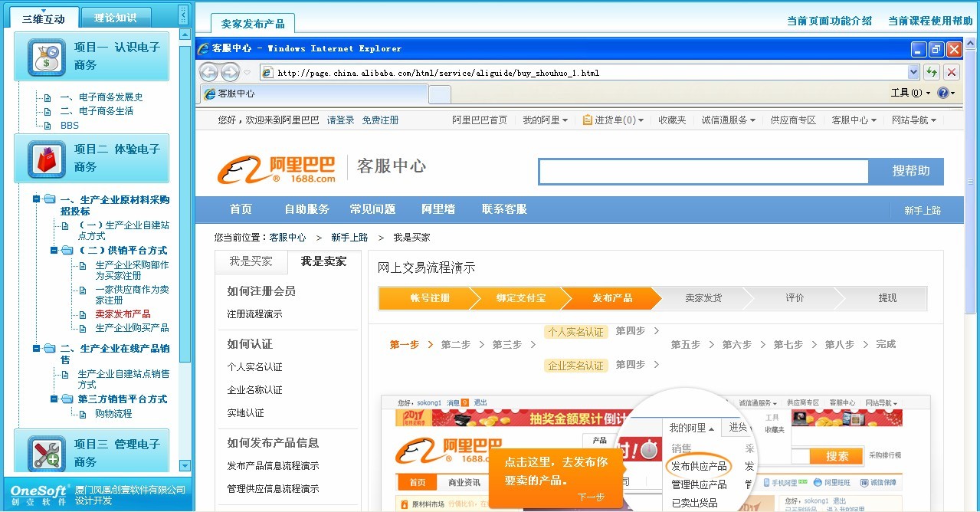Click the red stop loading icon
The image size is (980, 512).
(x=952, y=73)
